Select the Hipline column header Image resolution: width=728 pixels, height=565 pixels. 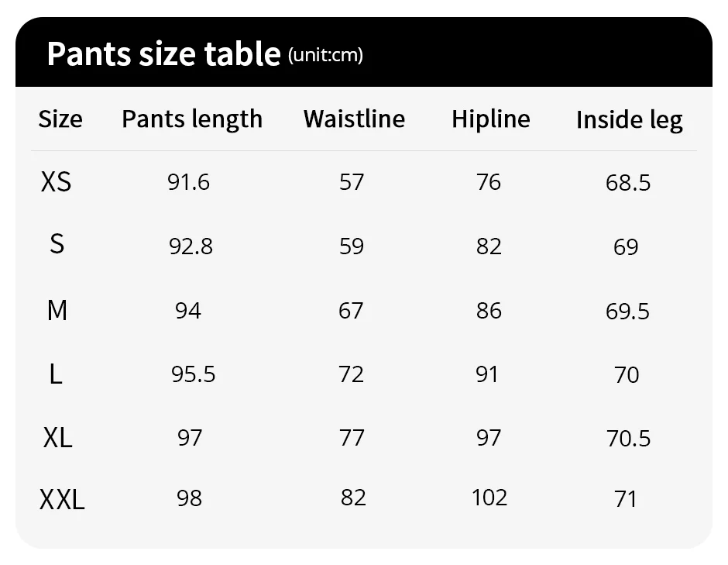tap(491, 120)
